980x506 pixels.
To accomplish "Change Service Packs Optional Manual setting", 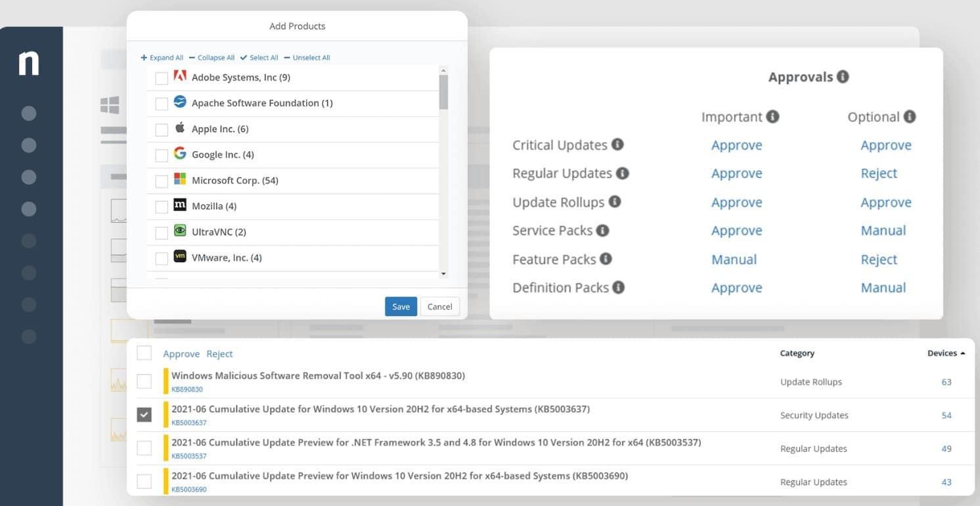I will (883, 231).
